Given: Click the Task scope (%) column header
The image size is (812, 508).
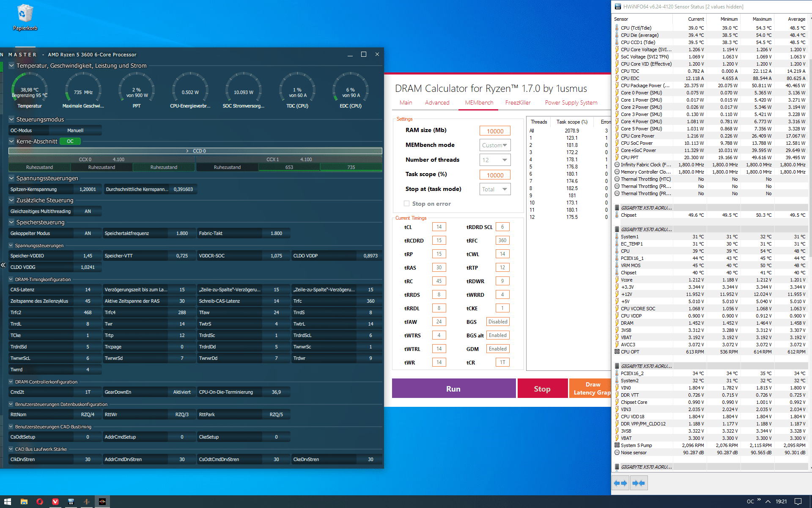Looking at the screenshot, I should coord(572,122).
